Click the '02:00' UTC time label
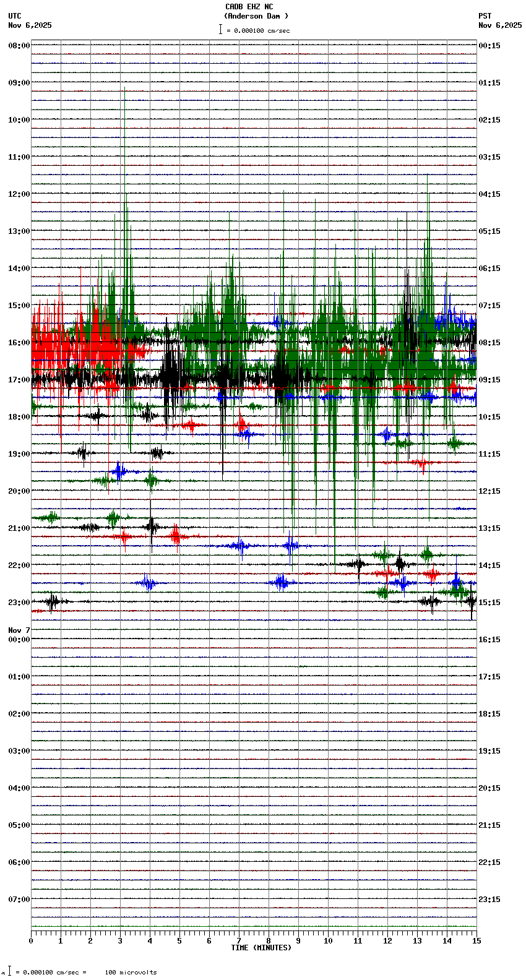This screenshot has height=980, width=526. point(19,714)
